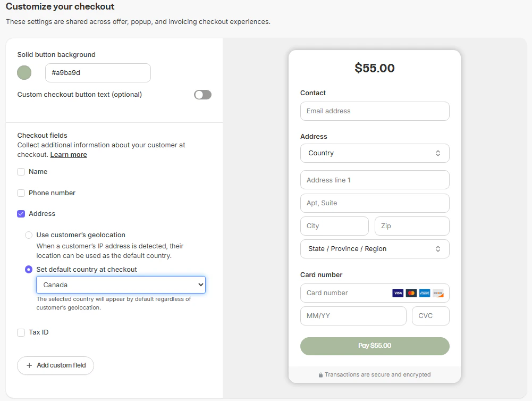Screen dimensions: 532x401
Task: Click the Discover card icon
Action: point(438,293)
